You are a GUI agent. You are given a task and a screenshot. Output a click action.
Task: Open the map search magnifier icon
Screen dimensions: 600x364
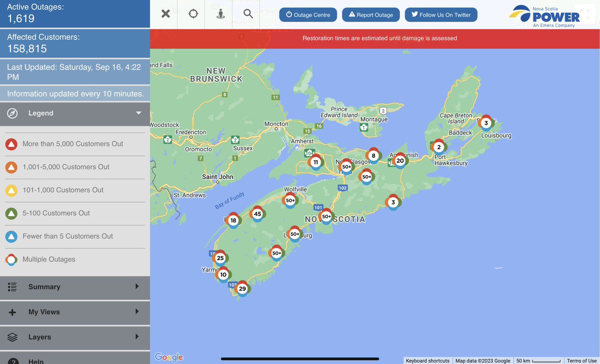(x=248, y=14)
